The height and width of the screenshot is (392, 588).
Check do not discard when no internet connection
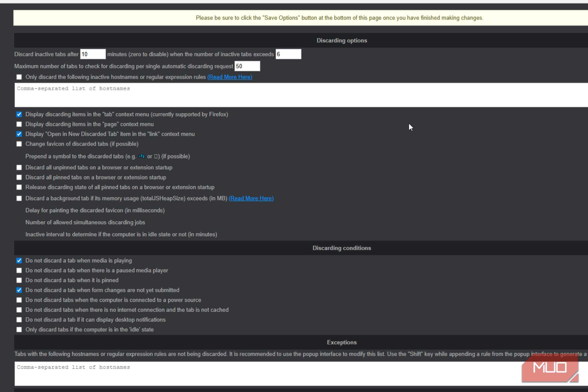pos(19,310)
